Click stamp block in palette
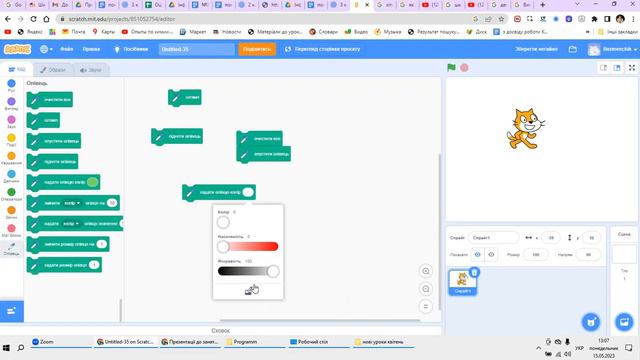640x360 pixels. tap(44, 120)
